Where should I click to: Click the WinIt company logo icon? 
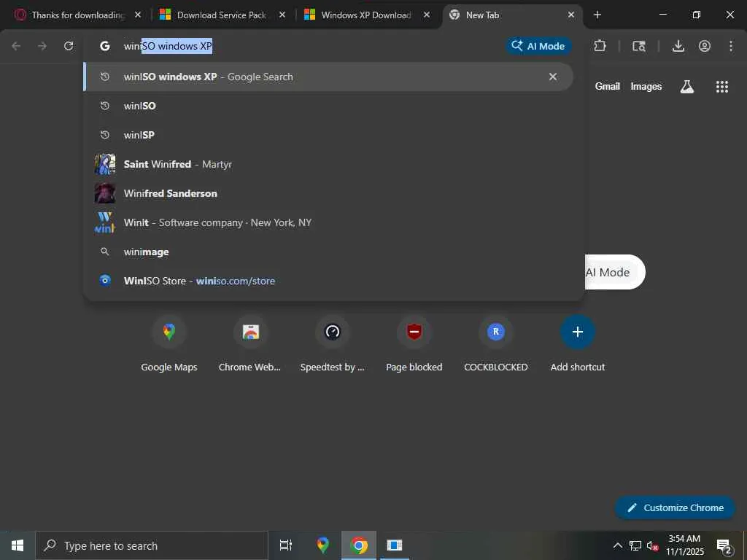[x=105, y=222]
